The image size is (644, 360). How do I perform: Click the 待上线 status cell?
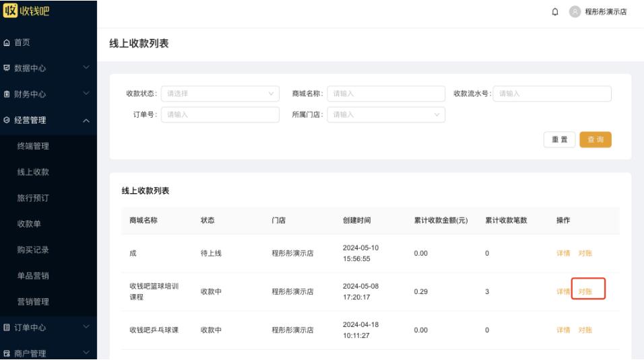(x=211, y=253)
